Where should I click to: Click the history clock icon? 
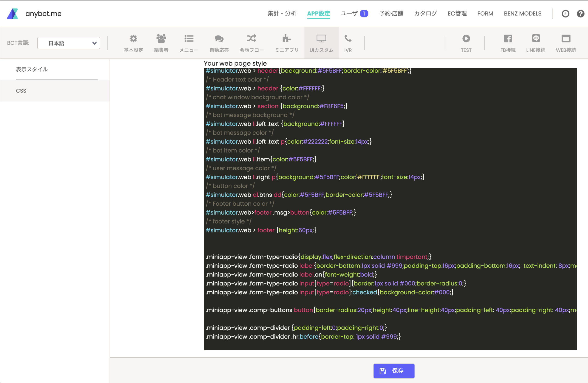[x=565, y=14]
